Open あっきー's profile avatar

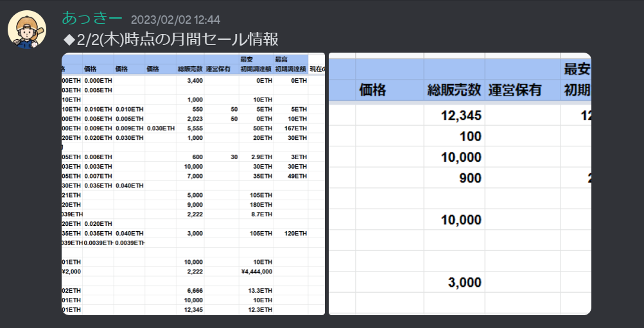coord(27,30)
